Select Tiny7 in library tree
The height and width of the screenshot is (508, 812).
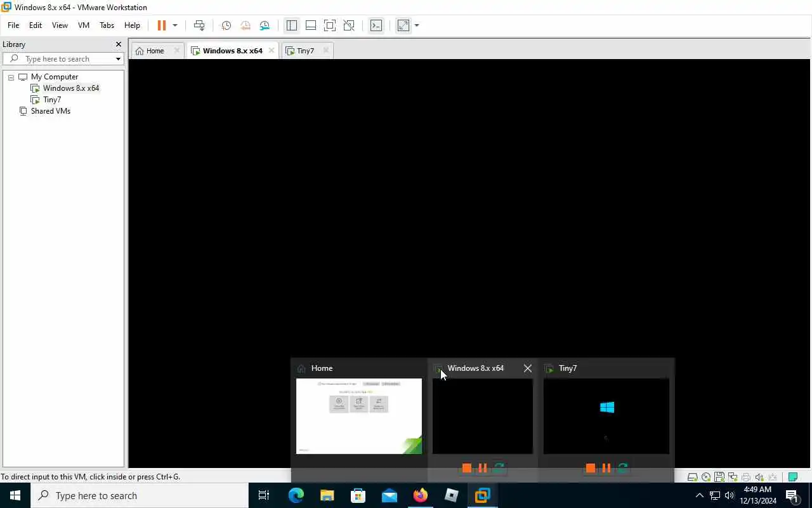click(x=52, y=100)
